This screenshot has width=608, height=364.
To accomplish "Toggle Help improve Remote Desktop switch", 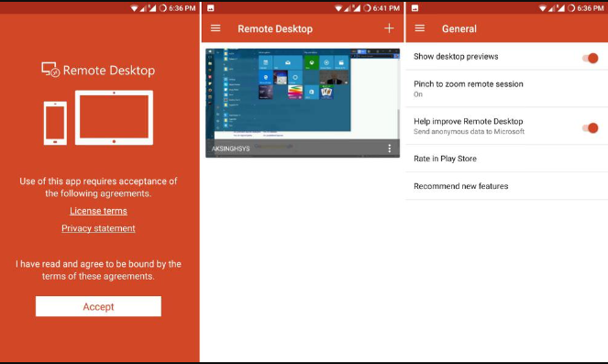I will [590, 128].
